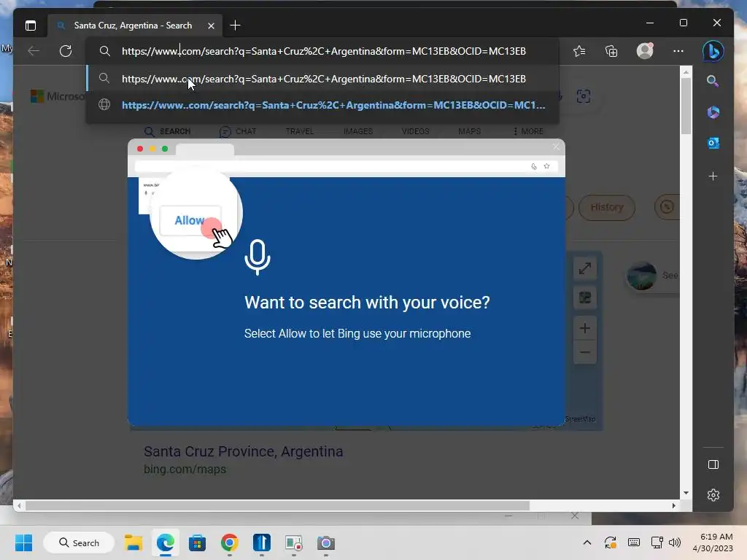Viewport: 747px width, 560px height.
Task: Switch to the MAPS tab
Action: pos(469,131)
